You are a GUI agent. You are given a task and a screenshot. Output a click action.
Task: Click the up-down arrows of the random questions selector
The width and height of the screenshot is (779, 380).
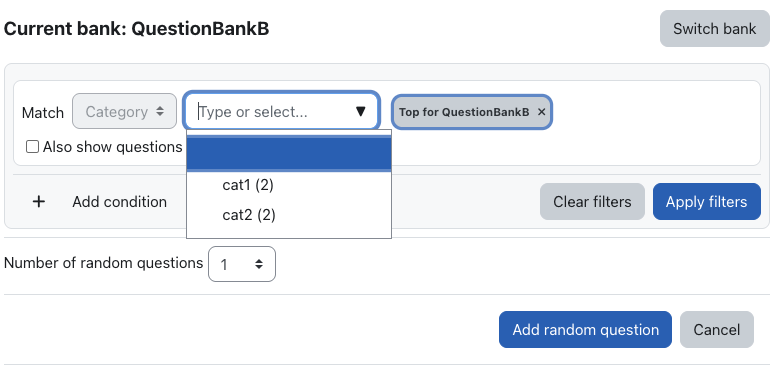(259, 264)
